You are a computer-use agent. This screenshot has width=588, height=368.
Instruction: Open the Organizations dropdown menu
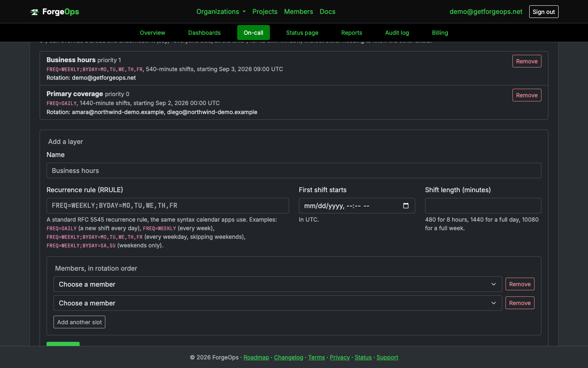pyautogui.click(x=221, y=11)
